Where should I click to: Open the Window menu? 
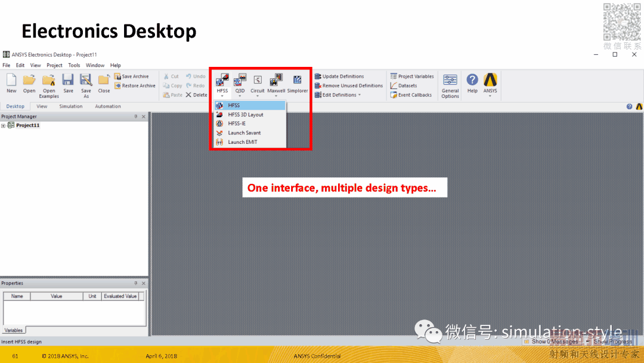coord(95,65)
